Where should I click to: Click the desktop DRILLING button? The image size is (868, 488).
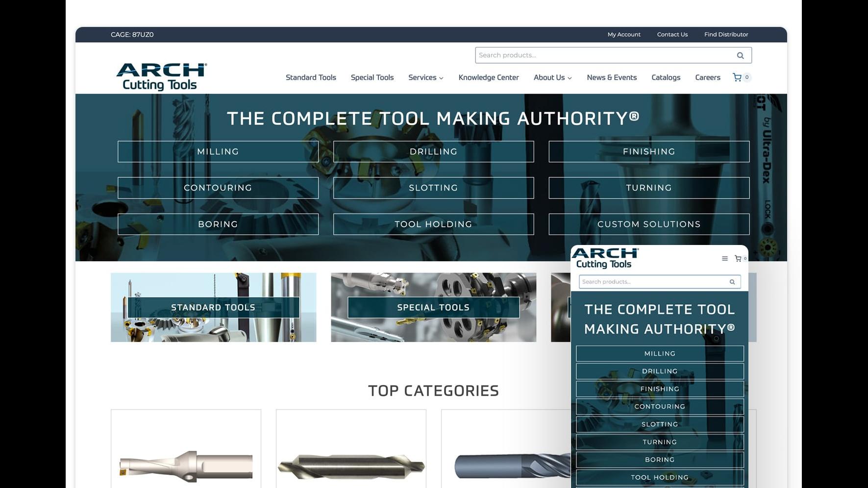(x=433, y=152)
